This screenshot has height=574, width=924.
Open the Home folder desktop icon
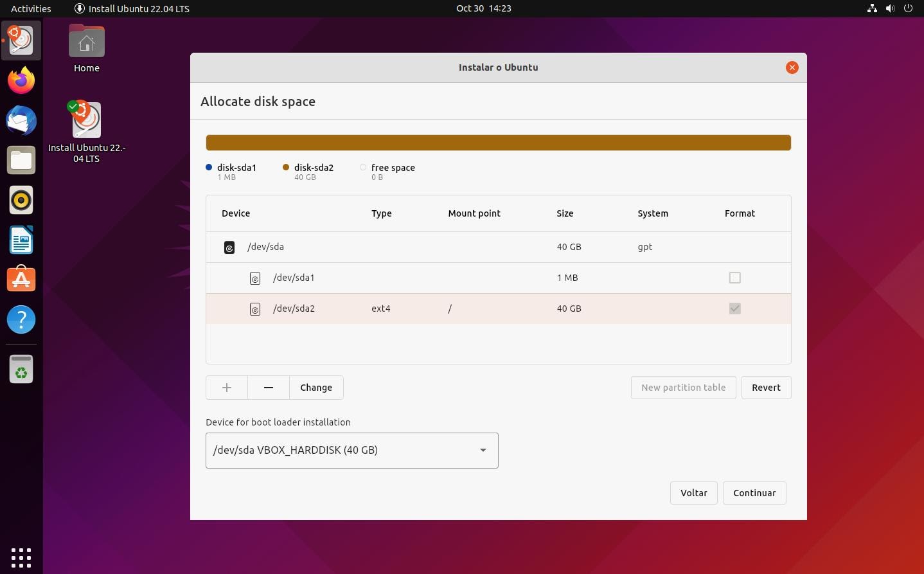87,49
